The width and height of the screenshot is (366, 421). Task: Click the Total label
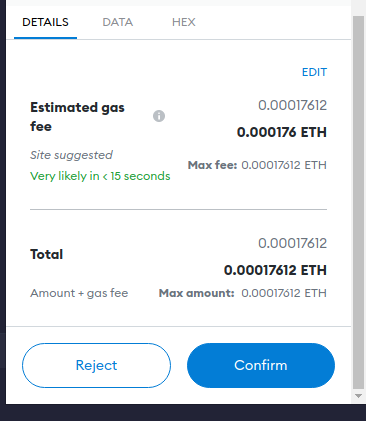(47, 254)
